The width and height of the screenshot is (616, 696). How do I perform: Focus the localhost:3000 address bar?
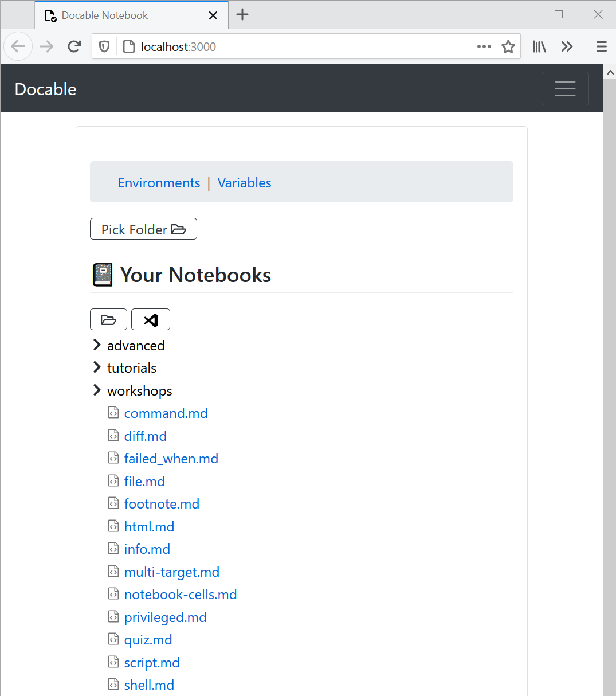[x=306, y=46]
